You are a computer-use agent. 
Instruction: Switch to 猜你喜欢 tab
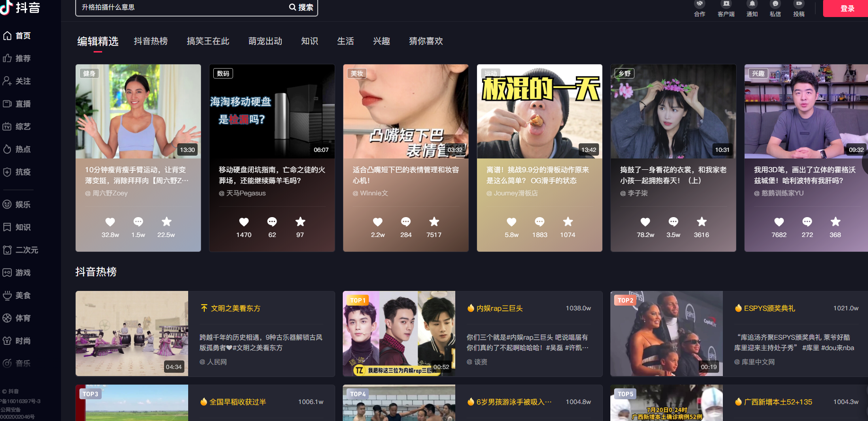coord(426,41)
